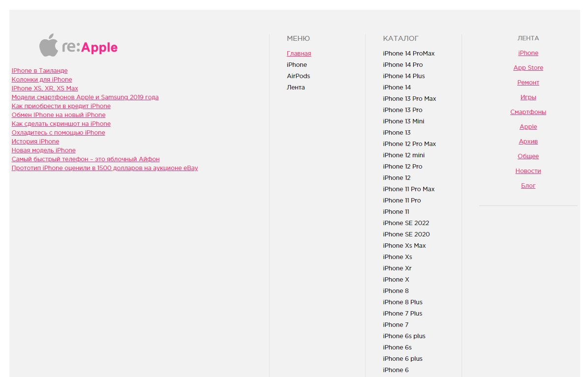Open iPhone 13 catalog item

(x=397, y=133)
